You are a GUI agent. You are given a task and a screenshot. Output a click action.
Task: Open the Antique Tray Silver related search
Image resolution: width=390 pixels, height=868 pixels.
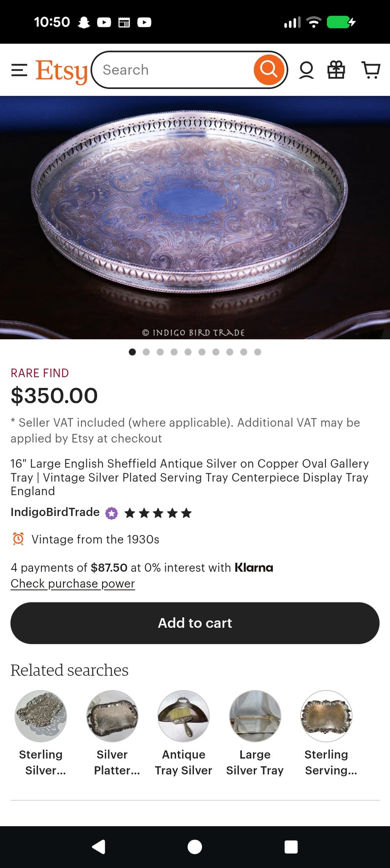pos(184,734)
